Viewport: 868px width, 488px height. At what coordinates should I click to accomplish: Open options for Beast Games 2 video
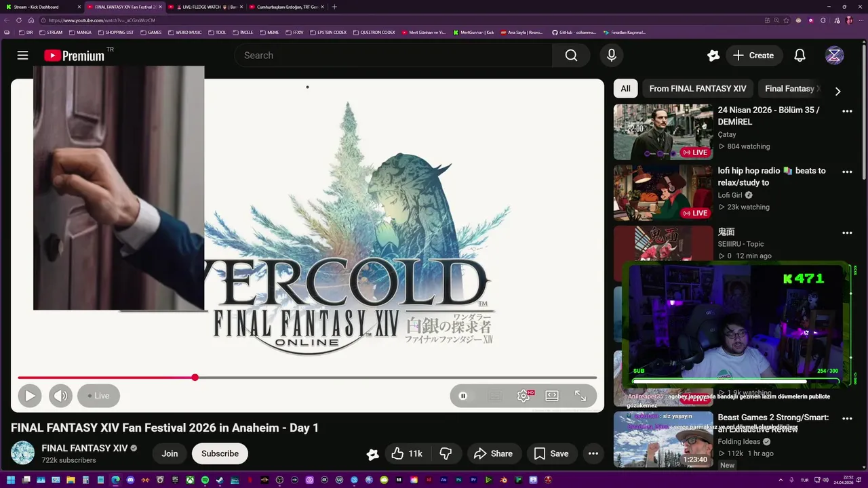[847, 418]
